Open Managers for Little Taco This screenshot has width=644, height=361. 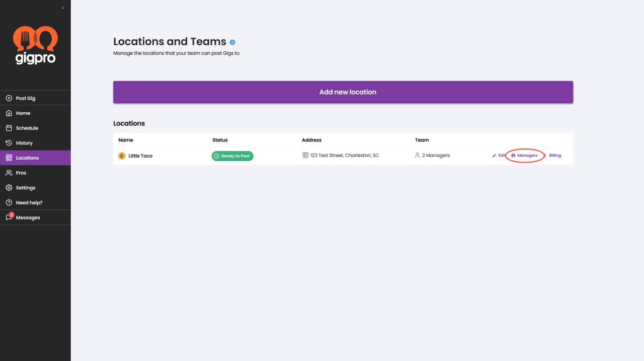524,156
